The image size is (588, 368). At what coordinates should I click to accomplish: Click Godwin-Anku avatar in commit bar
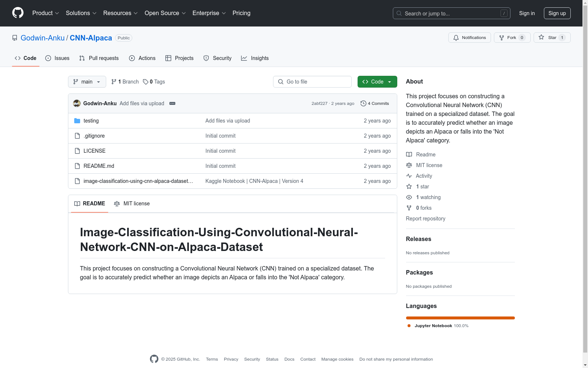point(77,103)
